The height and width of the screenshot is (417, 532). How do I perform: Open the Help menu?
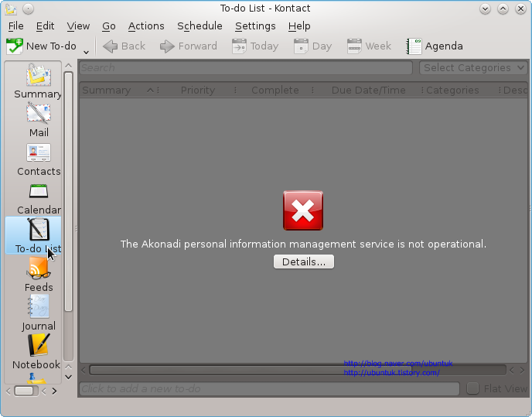tap(299, 26)
